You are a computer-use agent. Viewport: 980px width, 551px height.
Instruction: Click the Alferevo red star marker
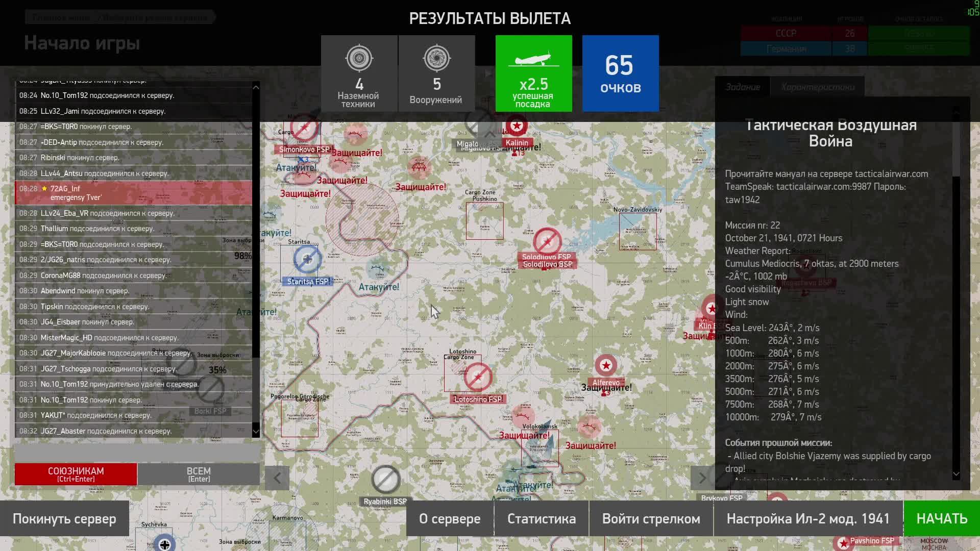[x=606, y=365]
